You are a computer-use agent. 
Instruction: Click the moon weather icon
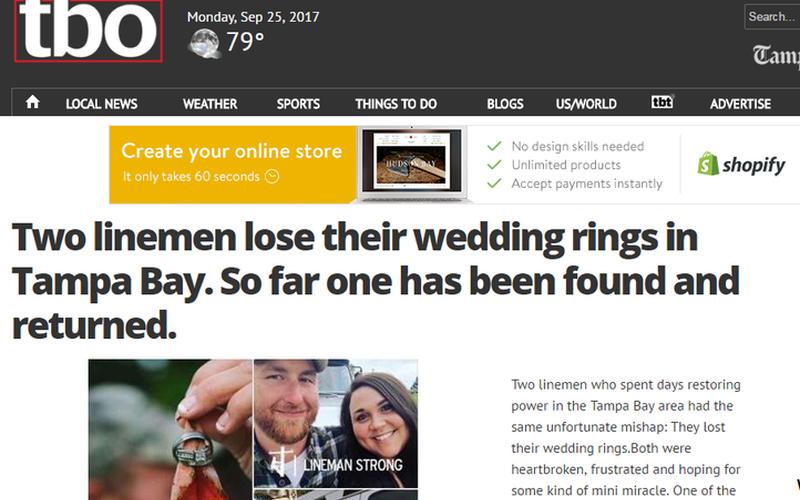click(x=205, y=43)
